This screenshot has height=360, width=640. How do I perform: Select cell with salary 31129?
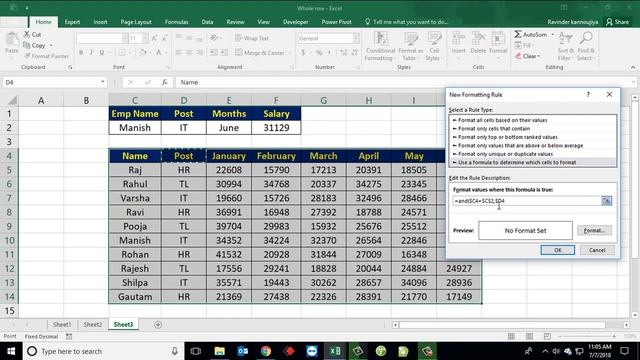(x=276, y=128)
